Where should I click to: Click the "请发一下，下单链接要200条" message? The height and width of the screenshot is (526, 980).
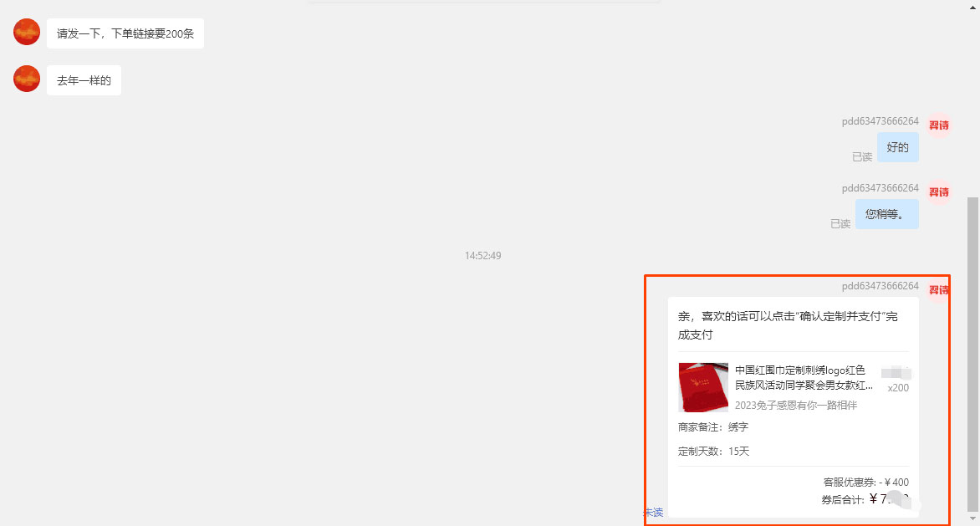(x=125, y=33)
